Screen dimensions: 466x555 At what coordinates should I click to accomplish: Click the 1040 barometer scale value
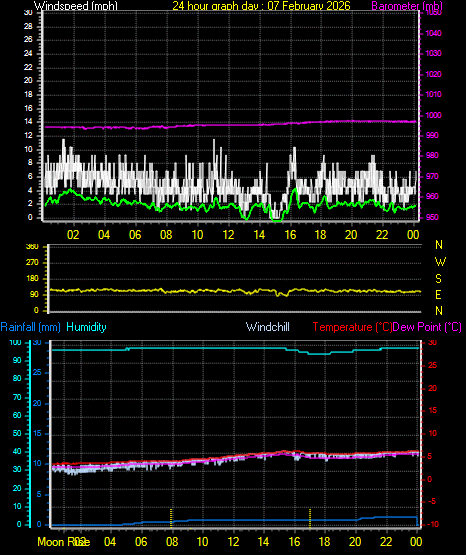point(433,33)
